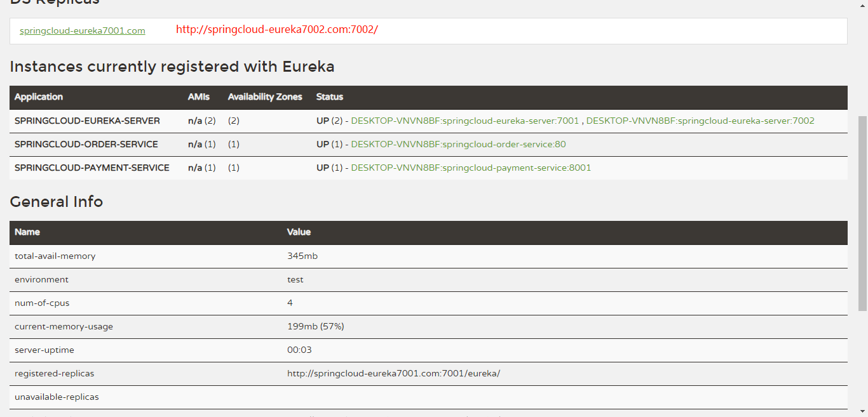Click the Availability Zones column header
Image resolution: width=868 pixels, height=417 pixels.
(265, 97)
